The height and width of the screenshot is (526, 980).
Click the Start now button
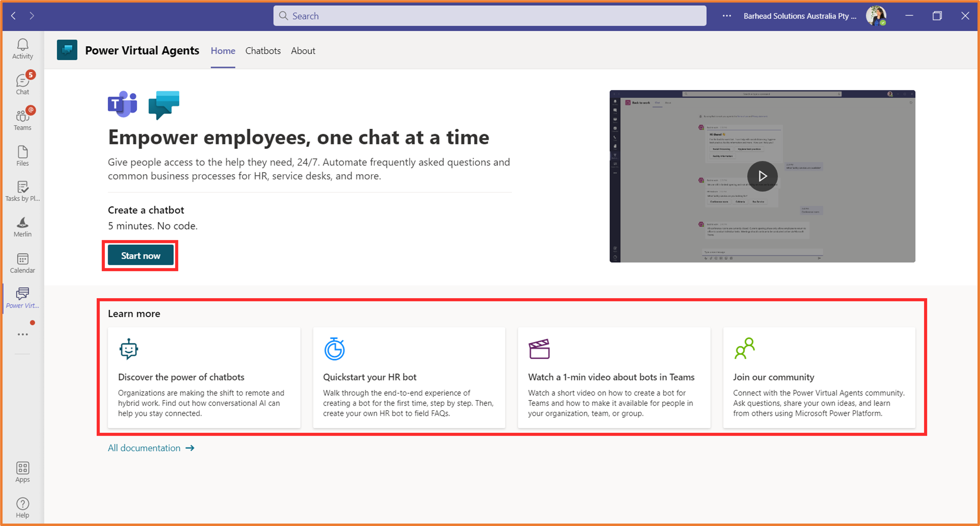pyautogui.click(x=141, y=256)
